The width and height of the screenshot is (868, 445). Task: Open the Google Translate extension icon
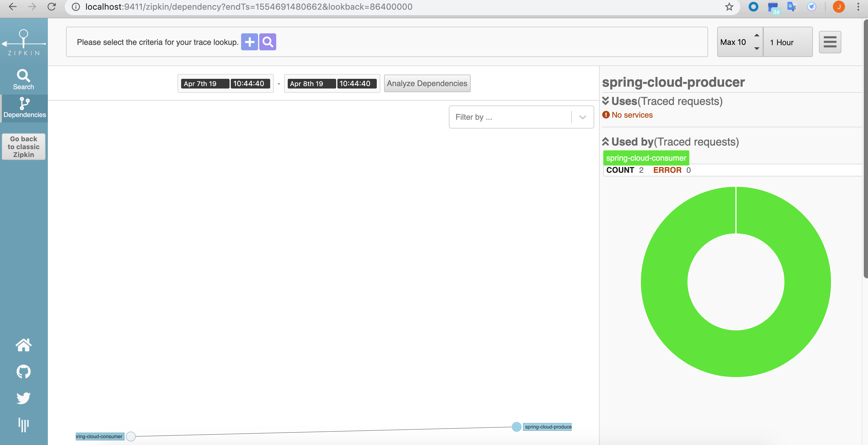pos(792,7)
